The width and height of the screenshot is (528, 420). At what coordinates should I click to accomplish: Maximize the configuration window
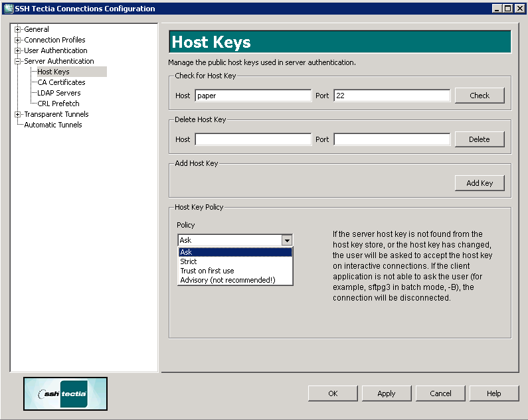click(508, 9)
